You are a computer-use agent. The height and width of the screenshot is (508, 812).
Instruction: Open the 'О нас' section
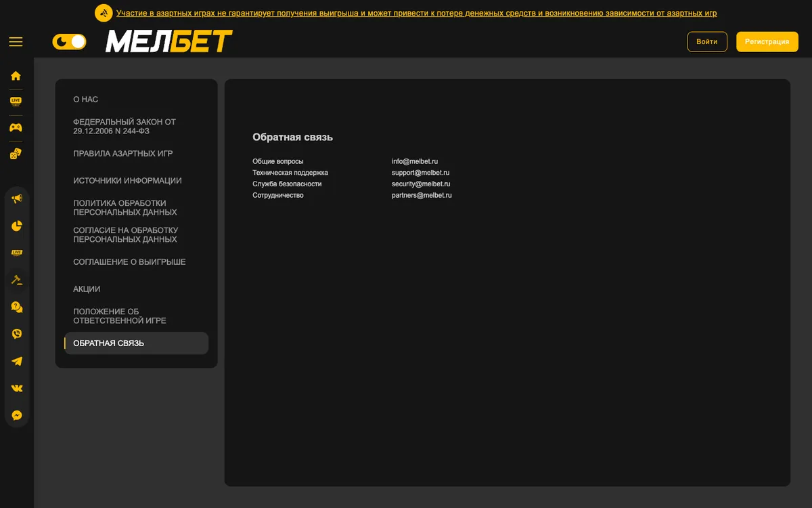tap(86, 100)
